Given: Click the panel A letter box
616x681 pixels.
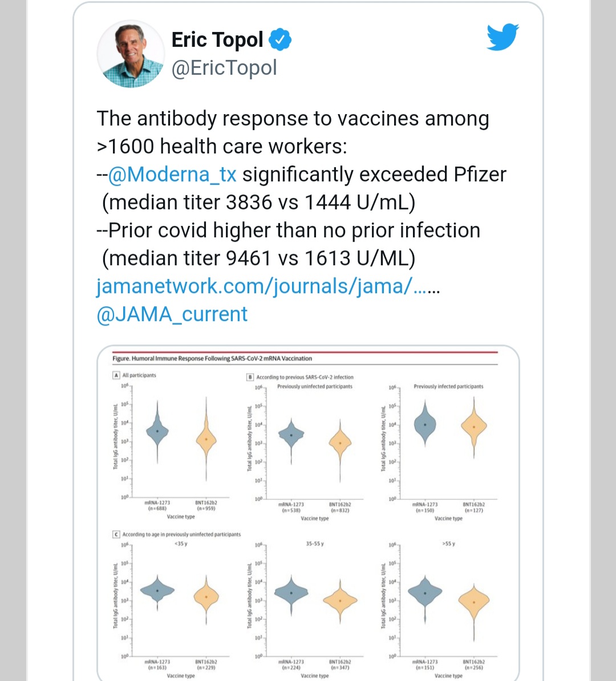Looking at the screenshot, I should (116, 375).
